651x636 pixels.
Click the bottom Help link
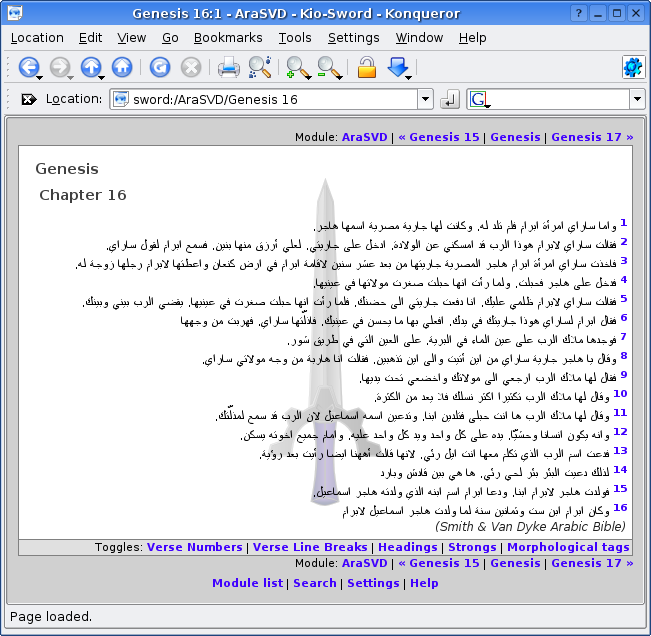click(x=424, y=583)
